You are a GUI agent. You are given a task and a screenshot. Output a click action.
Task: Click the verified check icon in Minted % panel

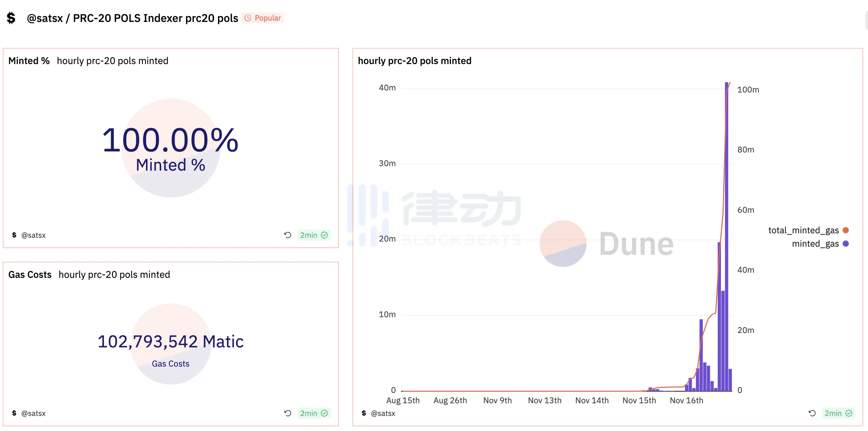(x=324, y=235)
